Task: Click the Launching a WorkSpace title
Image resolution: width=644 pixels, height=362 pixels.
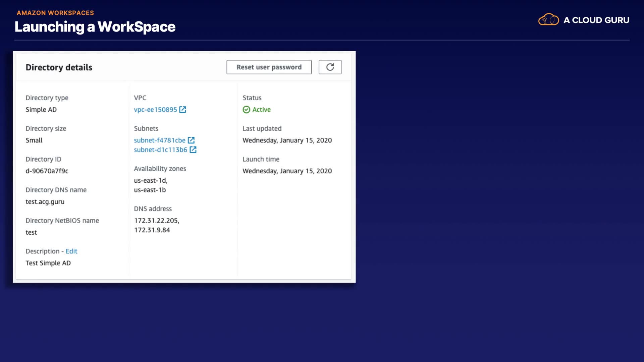Action: tap(95, 27)
